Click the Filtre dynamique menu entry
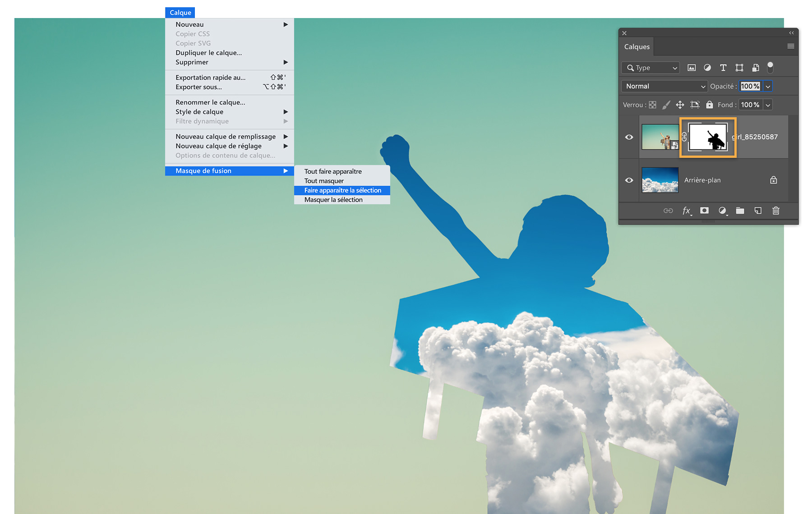Screen dimensions: 812x514 click(230, 121)
